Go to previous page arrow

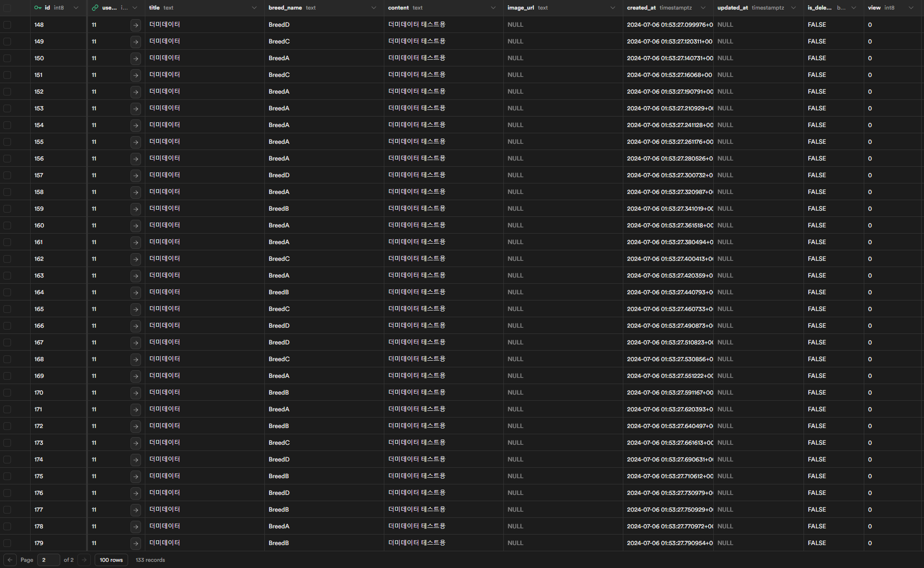(x=10, y=560)
